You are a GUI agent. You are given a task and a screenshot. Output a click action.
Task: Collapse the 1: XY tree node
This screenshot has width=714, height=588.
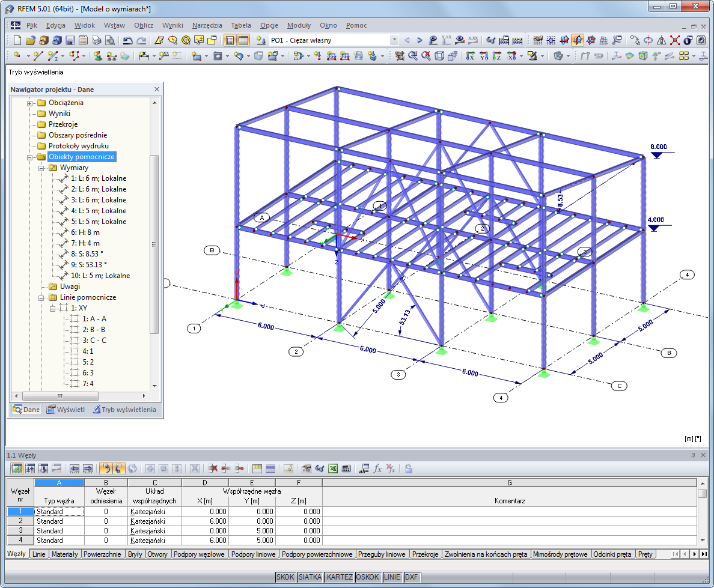click(52, 309)
